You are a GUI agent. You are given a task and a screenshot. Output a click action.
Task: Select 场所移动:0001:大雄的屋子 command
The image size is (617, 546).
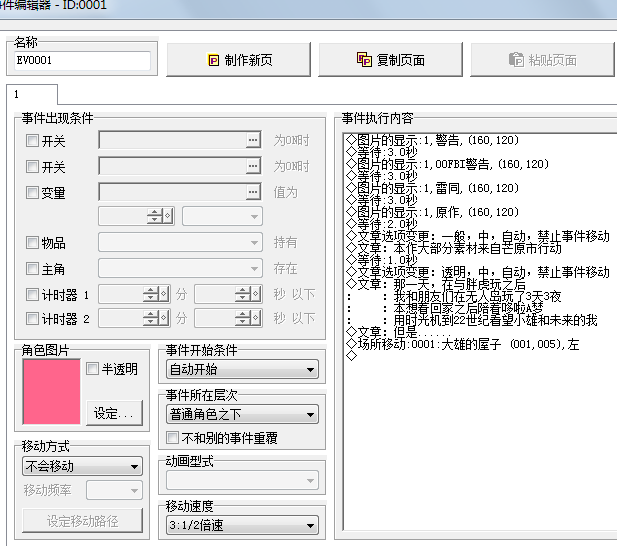(462, 344)
